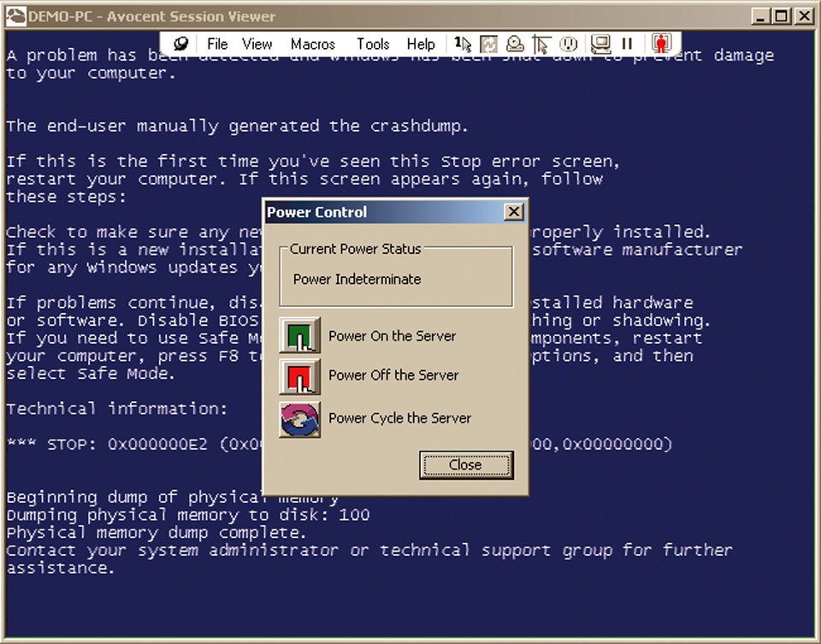The image size is (821, 644).
Task: Click the virtual media disc icon
Action: point(515,44)
